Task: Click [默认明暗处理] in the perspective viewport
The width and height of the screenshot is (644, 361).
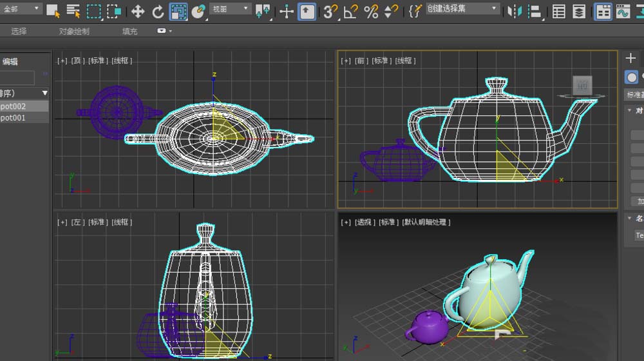Action: coord(426,222)
